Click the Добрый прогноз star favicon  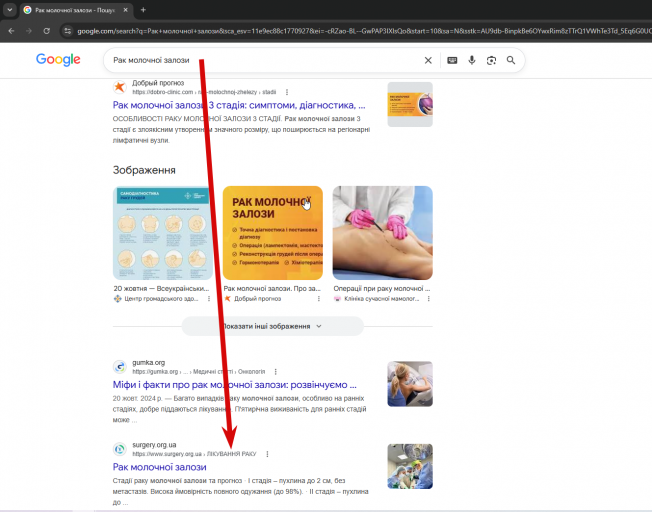[x=120, y=87]
